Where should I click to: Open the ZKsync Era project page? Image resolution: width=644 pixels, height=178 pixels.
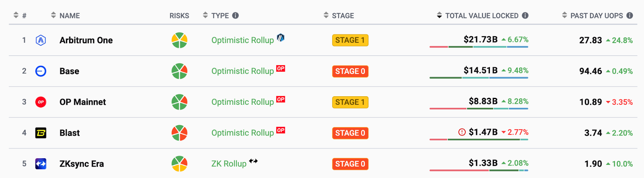(x=82, y=164)
